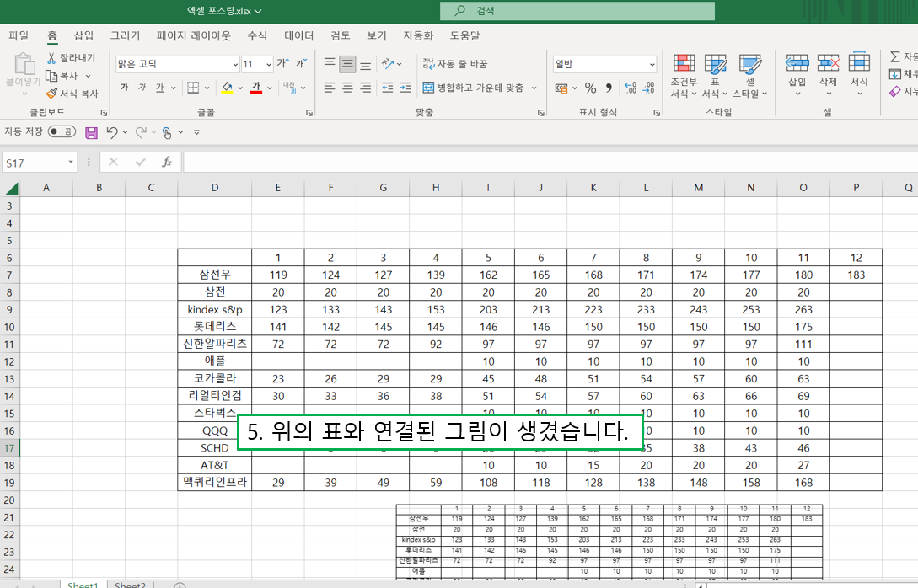Click the Redo arrow icon

coord(141,133)
